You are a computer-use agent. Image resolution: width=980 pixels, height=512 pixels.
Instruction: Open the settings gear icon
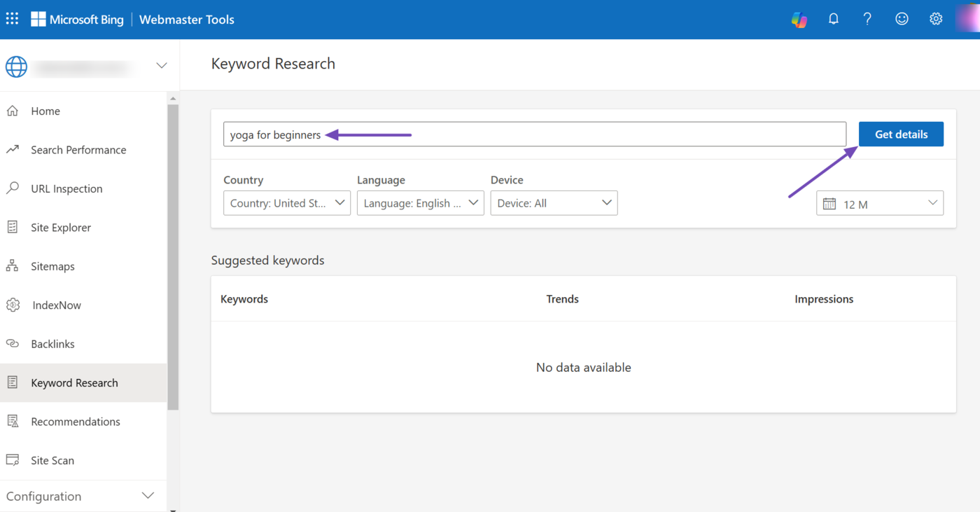[936, 20]
